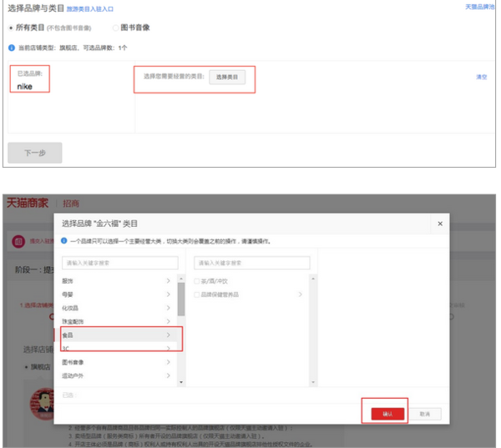Focus the right subcategory keyword search field
Image resolution: width=501 pixels, height=448 pixels.
(x=252, y=263)
